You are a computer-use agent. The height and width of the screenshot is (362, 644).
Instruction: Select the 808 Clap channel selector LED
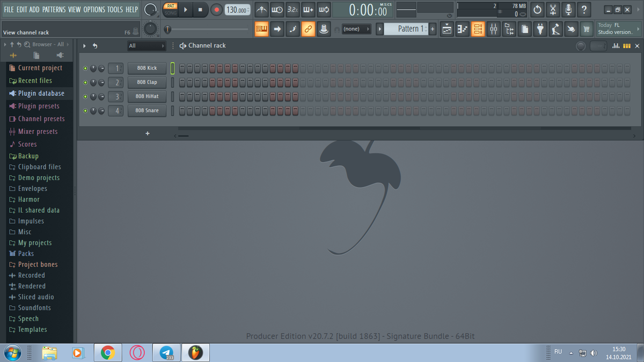[173, 82]
